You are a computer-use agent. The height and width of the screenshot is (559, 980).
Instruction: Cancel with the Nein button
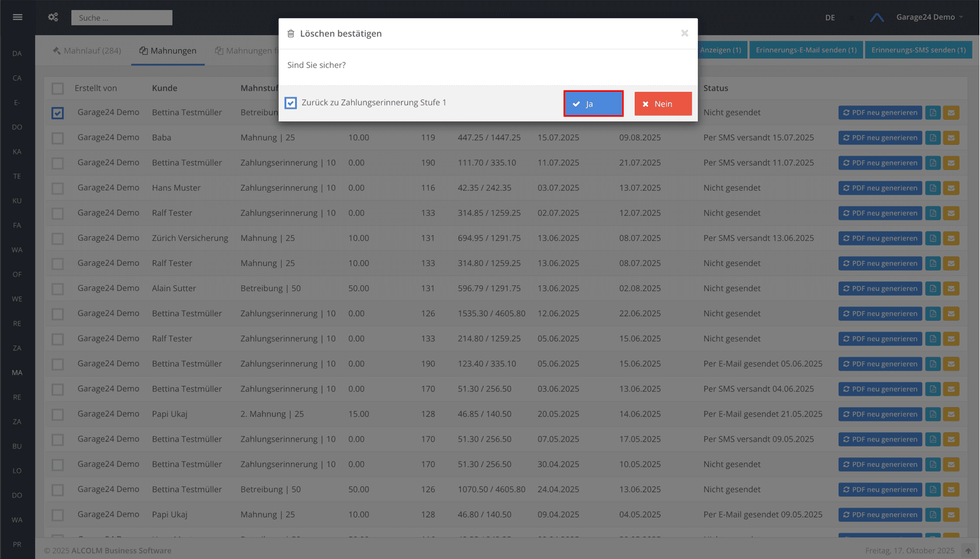[x=663, y=103]
